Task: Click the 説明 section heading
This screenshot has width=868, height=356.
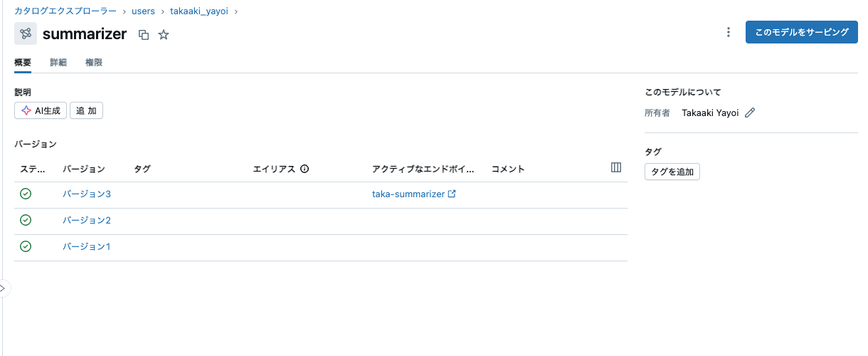Action: pyautogui.click(x=23, y=92)
